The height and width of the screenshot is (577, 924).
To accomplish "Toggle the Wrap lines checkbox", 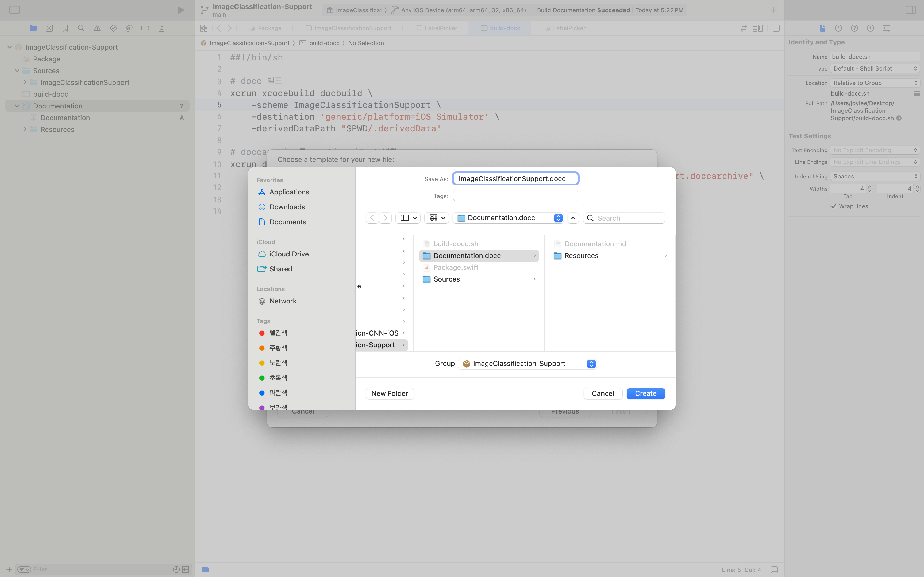I will [834, 206].
